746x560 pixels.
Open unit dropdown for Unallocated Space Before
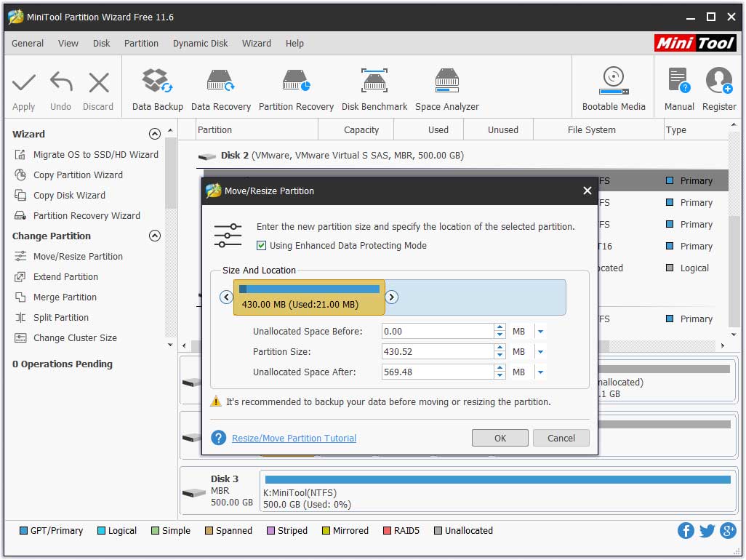[540, 332]
